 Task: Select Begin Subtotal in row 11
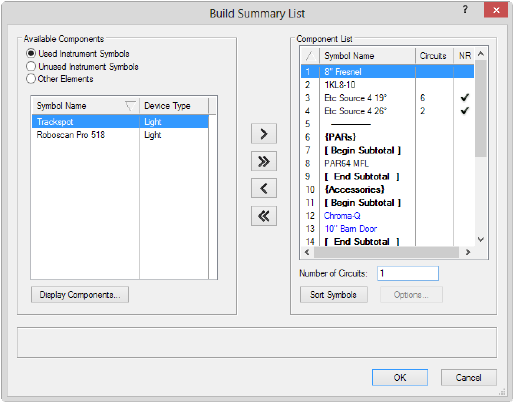point(388,203)
